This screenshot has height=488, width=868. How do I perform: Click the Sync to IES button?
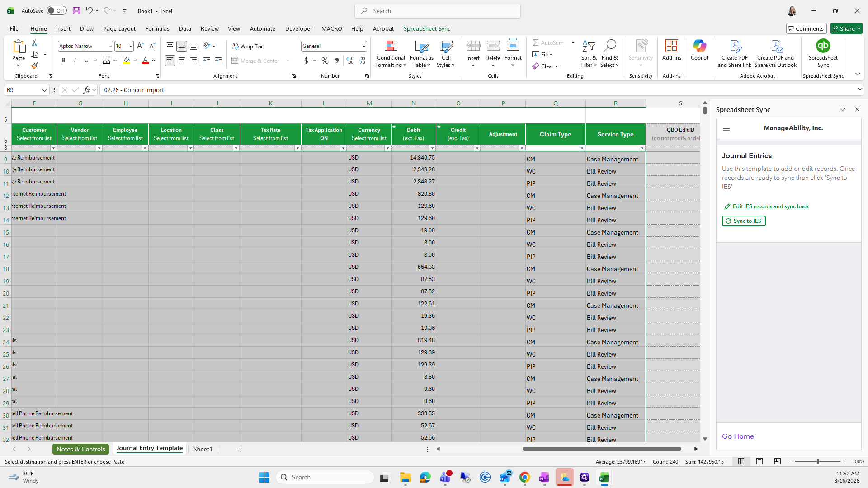[743, 221]
